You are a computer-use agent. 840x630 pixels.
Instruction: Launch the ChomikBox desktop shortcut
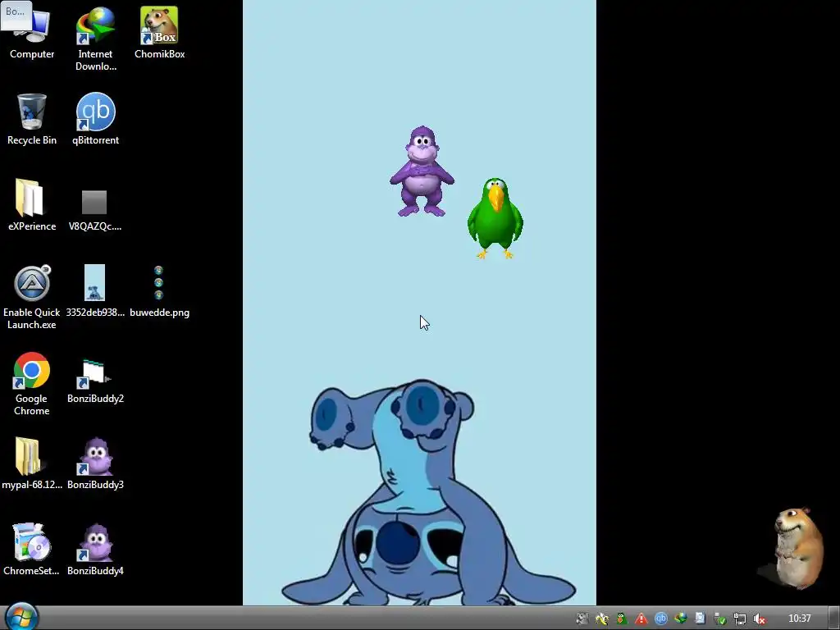159,33
